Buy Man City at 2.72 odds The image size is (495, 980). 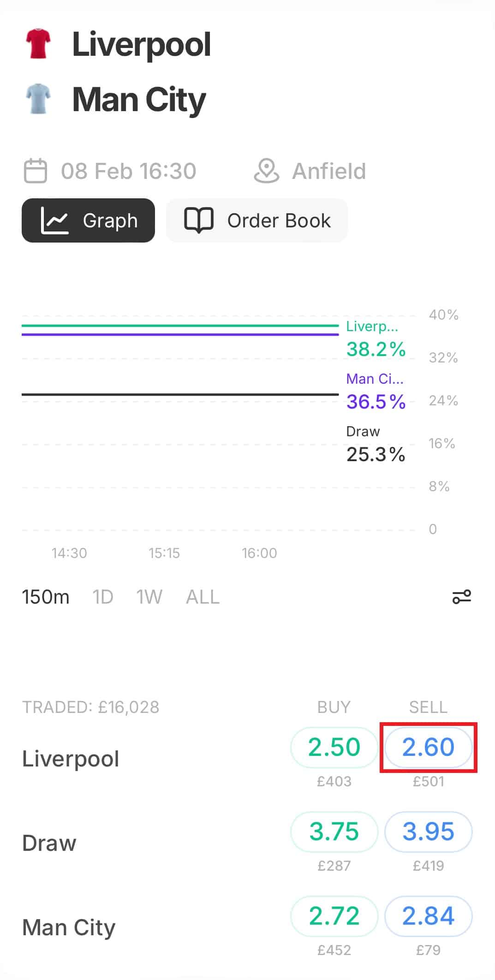[x=334, y=916]
